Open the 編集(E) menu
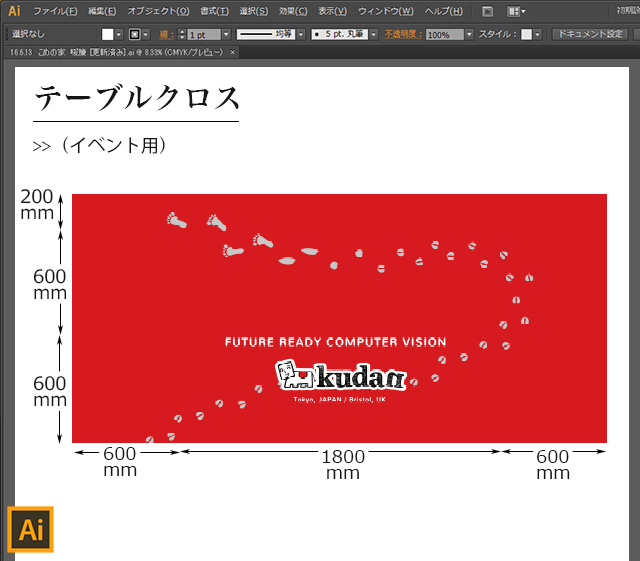This screenshot has height=561, width=640. point(102,11)
